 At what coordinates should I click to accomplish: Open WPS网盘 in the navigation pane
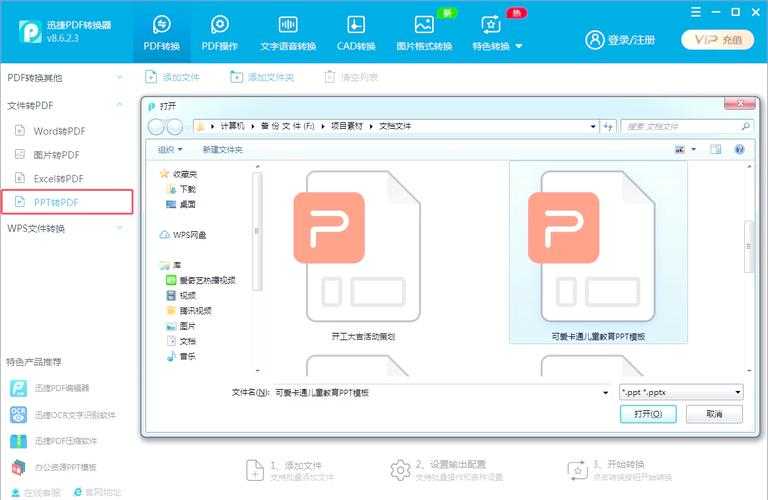coord(188,235)
